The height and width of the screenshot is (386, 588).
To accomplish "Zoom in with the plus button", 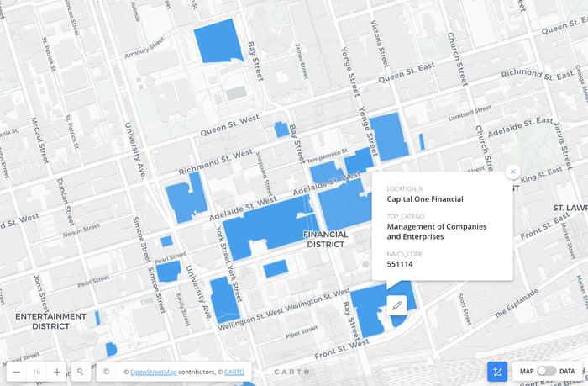I will click(x=57, y=372).
